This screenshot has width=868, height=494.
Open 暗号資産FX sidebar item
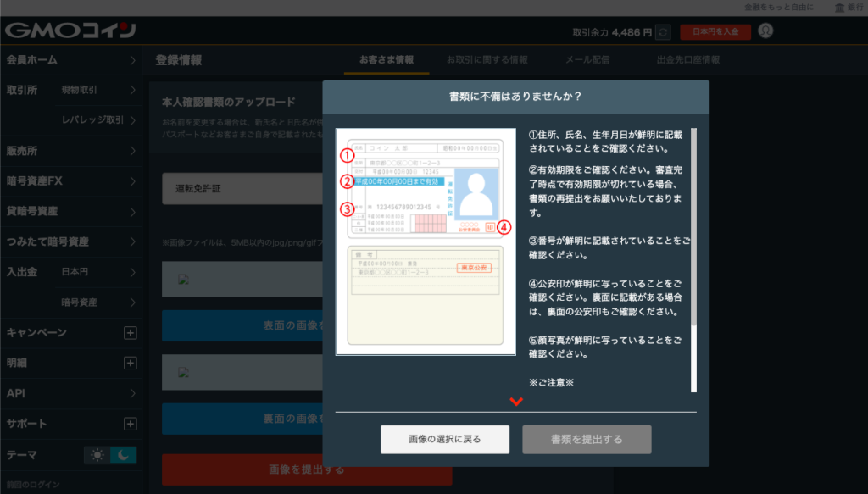click(71, 180)
